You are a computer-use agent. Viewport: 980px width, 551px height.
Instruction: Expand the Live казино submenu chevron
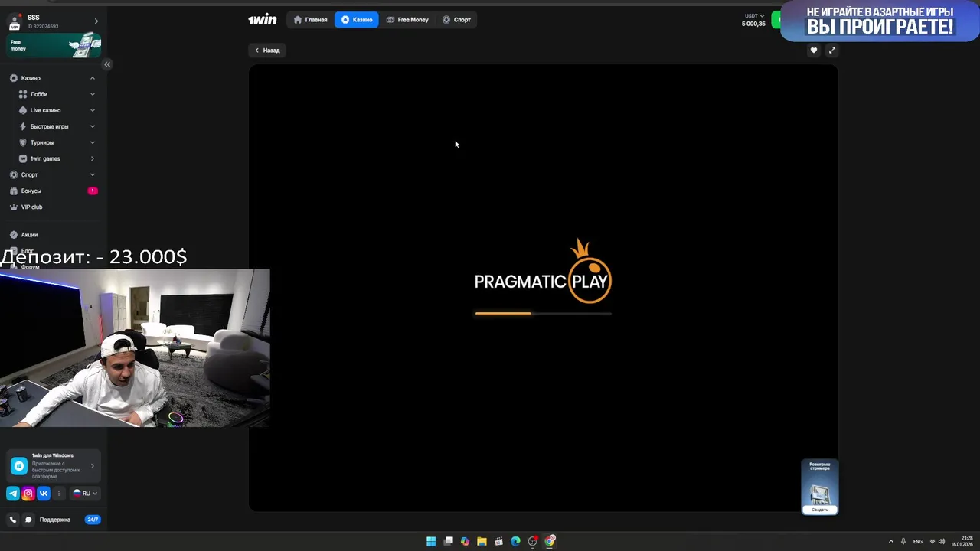pos(93,110)
